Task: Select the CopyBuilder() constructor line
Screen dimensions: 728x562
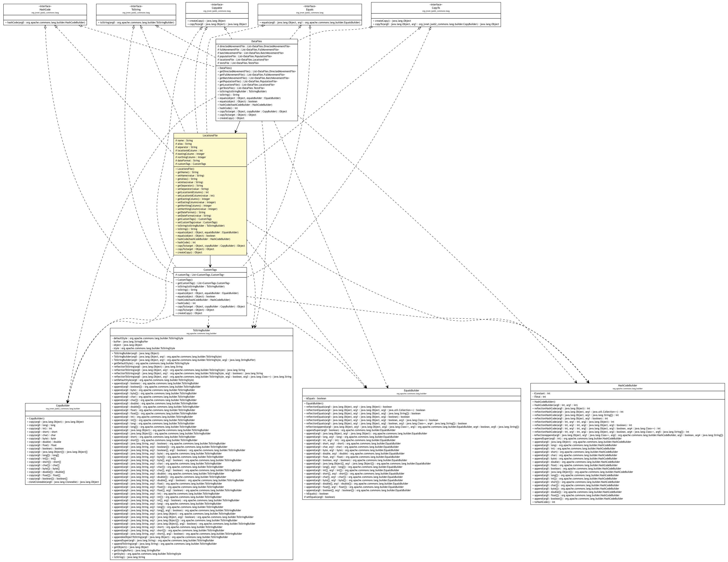Action: [36, 418]
